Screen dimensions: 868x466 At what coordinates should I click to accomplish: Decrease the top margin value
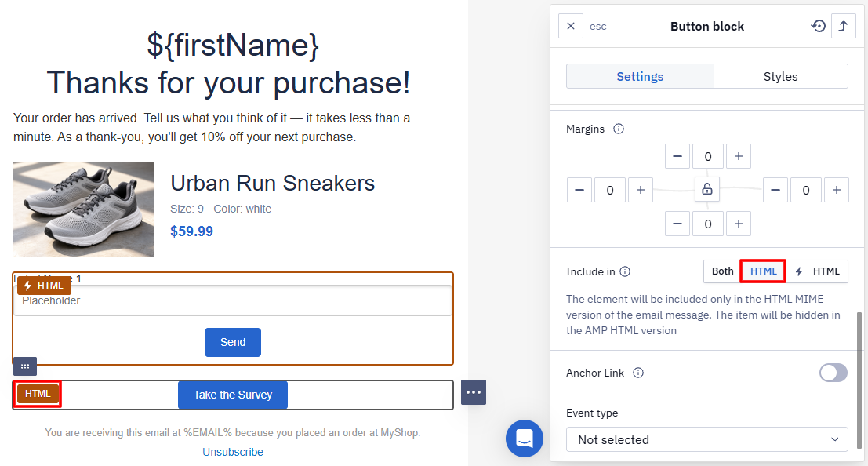tap(677, 156)
